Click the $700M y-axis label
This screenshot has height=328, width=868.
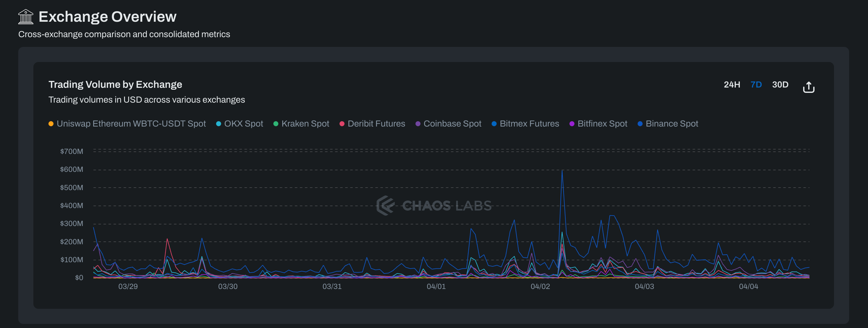[71, 151]
